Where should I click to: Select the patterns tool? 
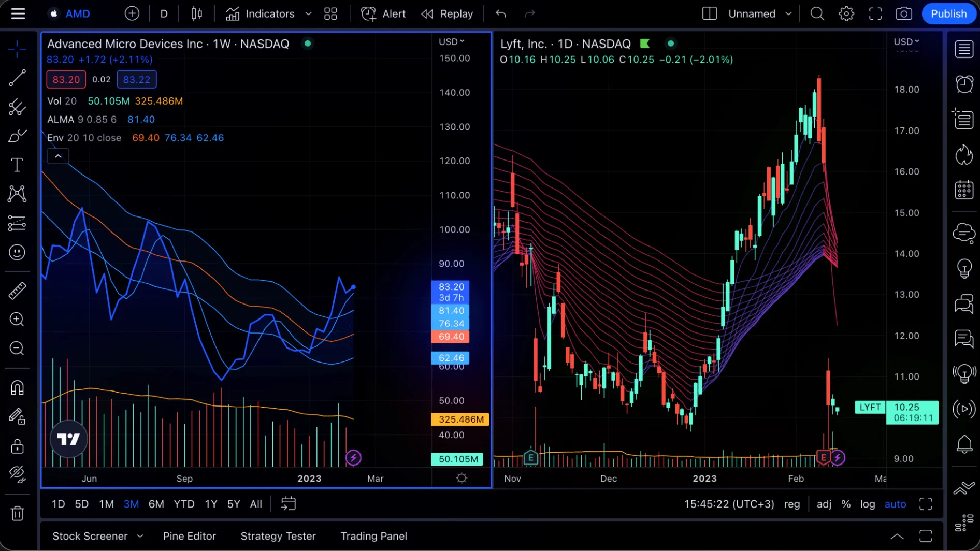coord(17,194)
